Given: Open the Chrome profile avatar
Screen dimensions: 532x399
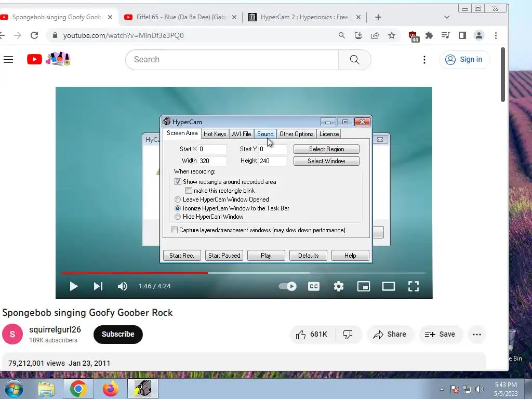Looking at the screenshot, I should tap(478, 35).
